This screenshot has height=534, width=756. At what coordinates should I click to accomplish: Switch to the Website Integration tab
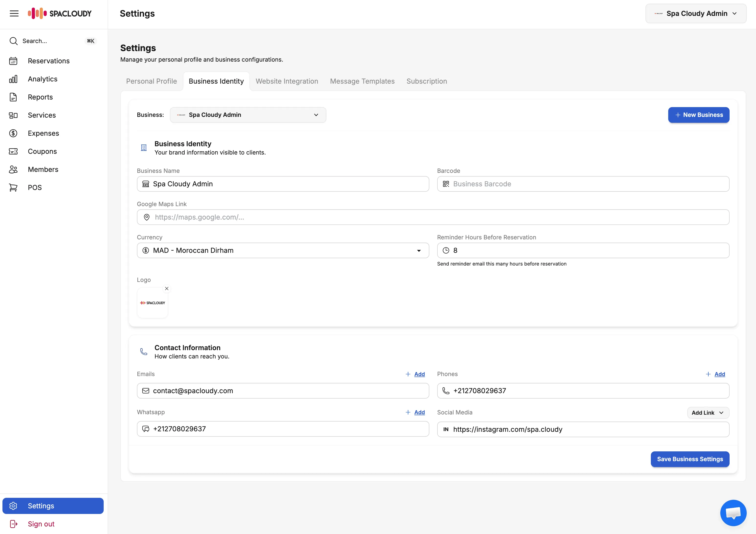coord(287,81)
